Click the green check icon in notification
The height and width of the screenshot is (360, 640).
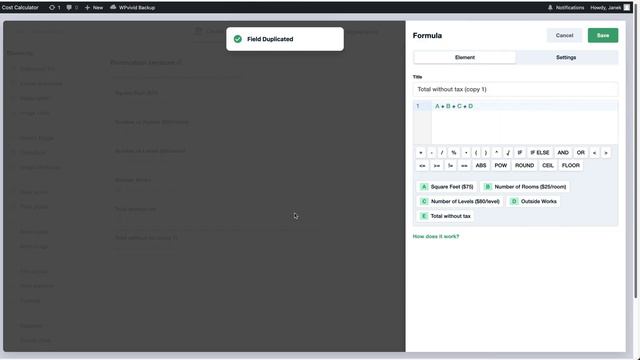[238, 39]
